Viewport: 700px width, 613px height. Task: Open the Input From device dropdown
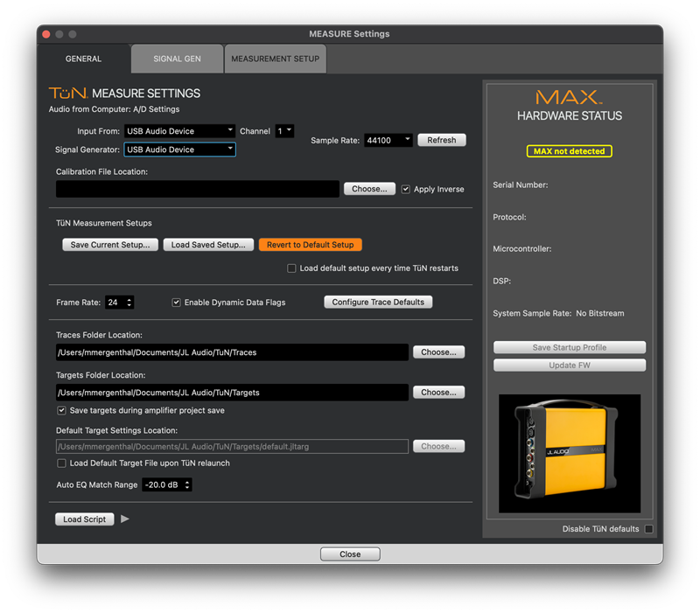[x=180, y=130]
